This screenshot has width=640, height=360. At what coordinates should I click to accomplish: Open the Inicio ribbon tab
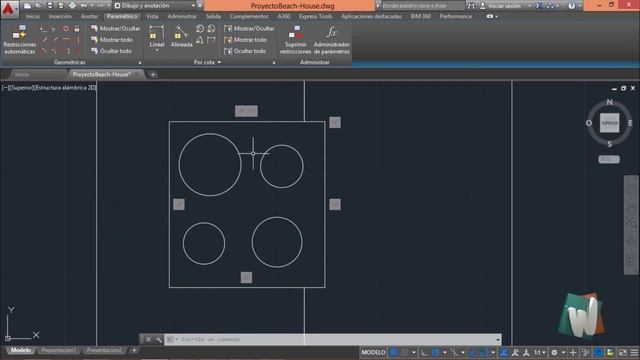click(x=33, y=16)
